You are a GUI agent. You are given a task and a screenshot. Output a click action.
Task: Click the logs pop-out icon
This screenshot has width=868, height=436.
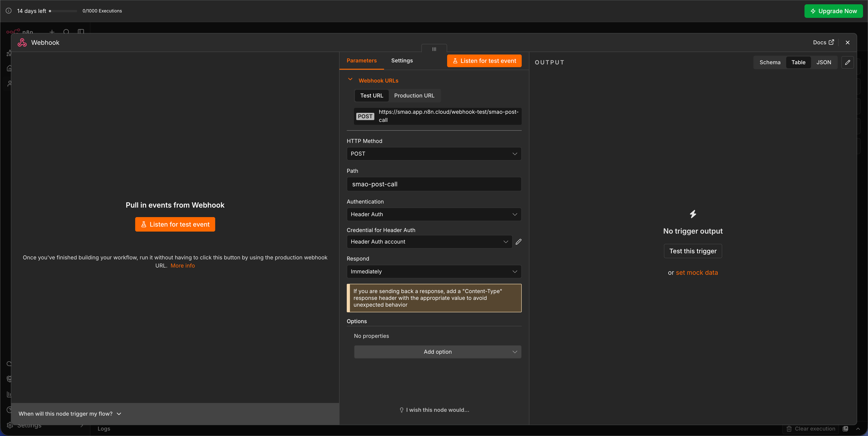pyautogui.click(x=845, y=429)
